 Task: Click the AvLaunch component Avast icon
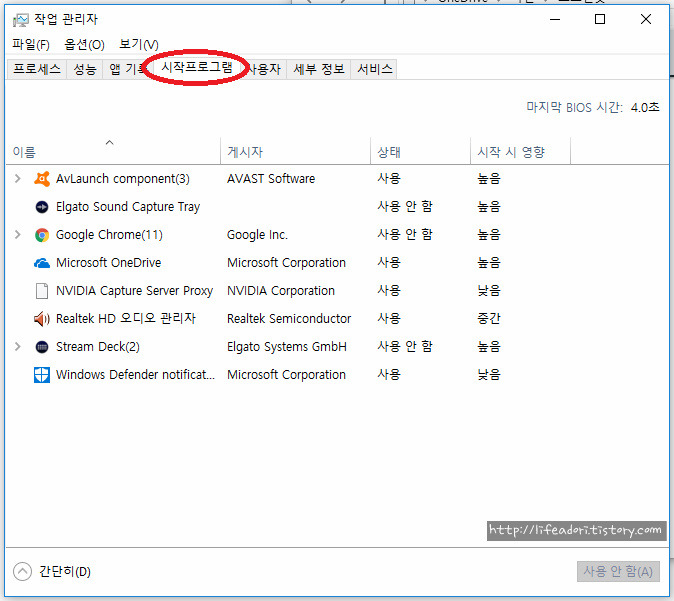coord(42,179)
